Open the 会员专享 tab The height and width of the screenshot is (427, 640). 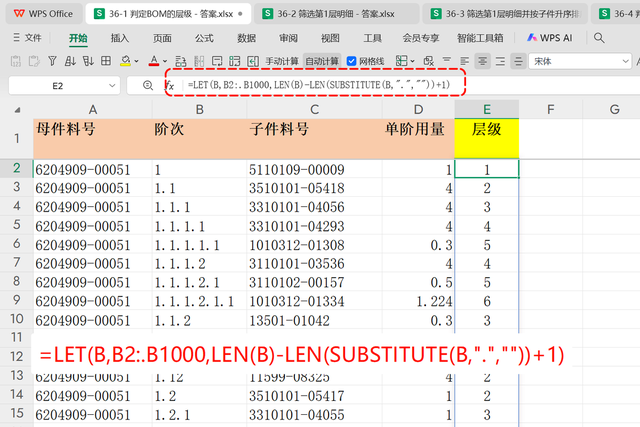pos(421,38)
